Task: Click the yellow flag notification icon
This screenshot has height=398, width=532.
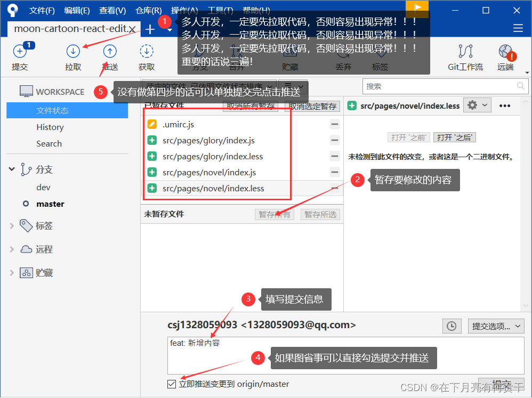Action: tap(417, 7)
